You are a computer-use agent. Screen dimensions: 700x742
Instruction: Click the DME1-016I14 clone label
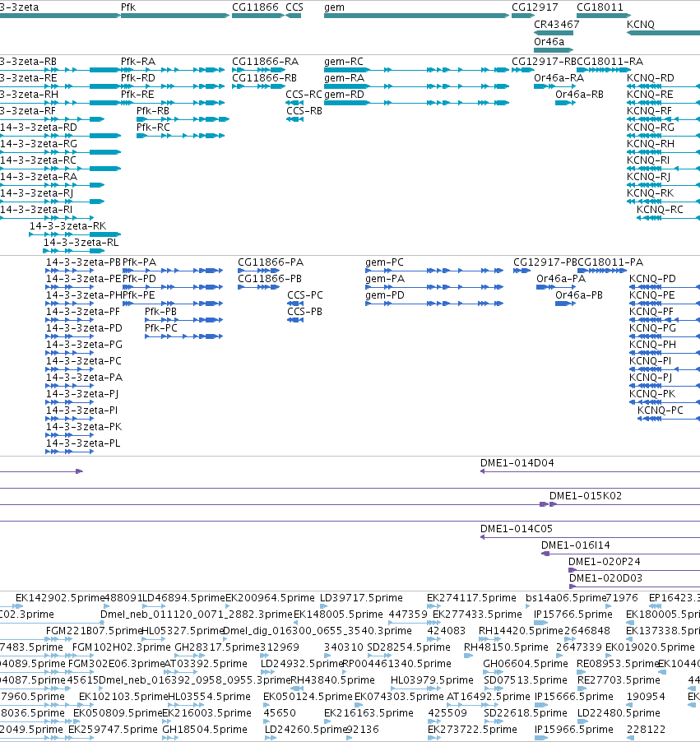(576, 545)
